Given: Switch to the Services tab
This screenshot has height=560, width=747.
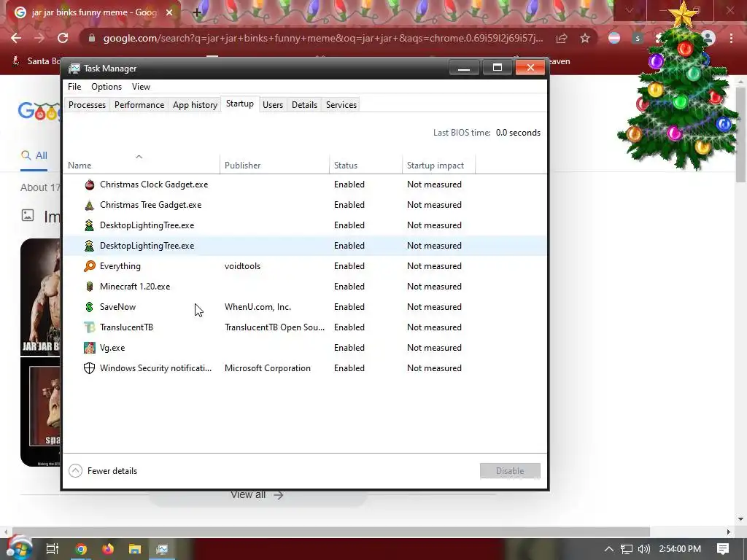Looking at the screenshot, I should [x=341, y=105].
